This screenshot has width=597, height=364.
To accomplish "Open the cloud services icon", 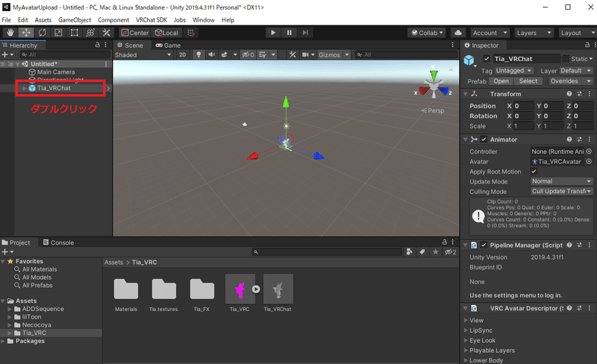I will point(458,33).
